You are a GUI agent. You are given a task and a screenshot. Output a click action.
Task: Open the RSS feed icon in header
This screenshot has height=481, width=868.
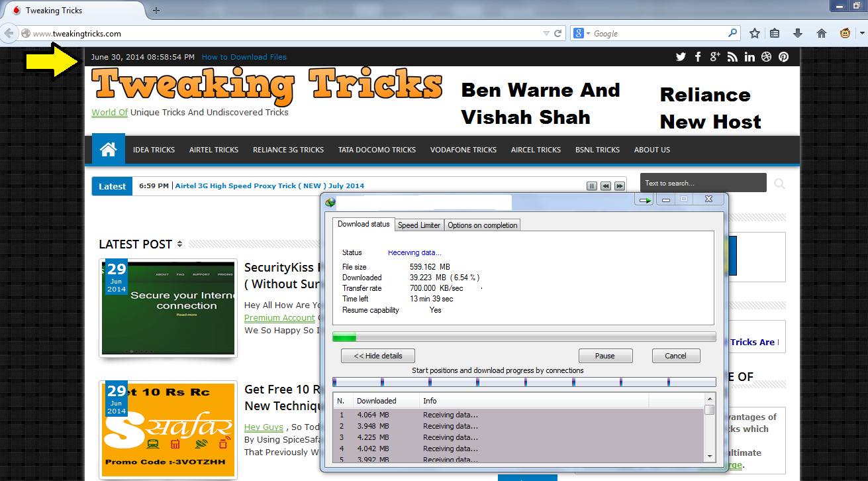coord(732,57)
